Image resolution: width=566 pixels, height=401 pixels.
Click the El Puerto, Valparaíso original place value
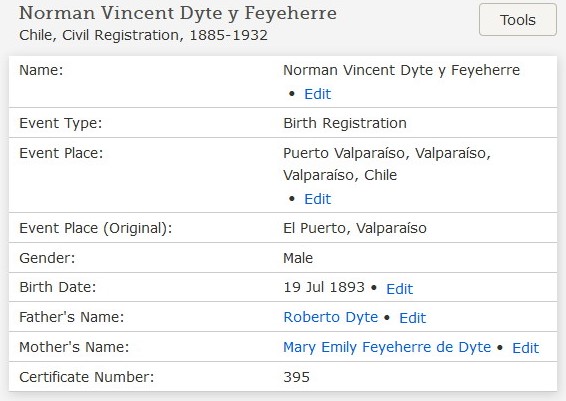[x=355, y=228]
